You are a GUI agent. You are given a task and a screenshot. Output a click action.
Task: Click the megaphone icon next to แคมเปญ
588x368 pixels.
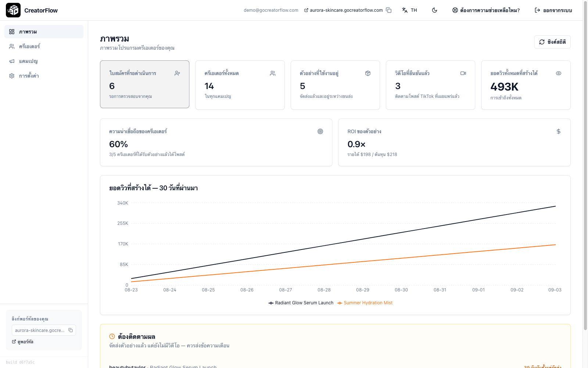(12, 61)
